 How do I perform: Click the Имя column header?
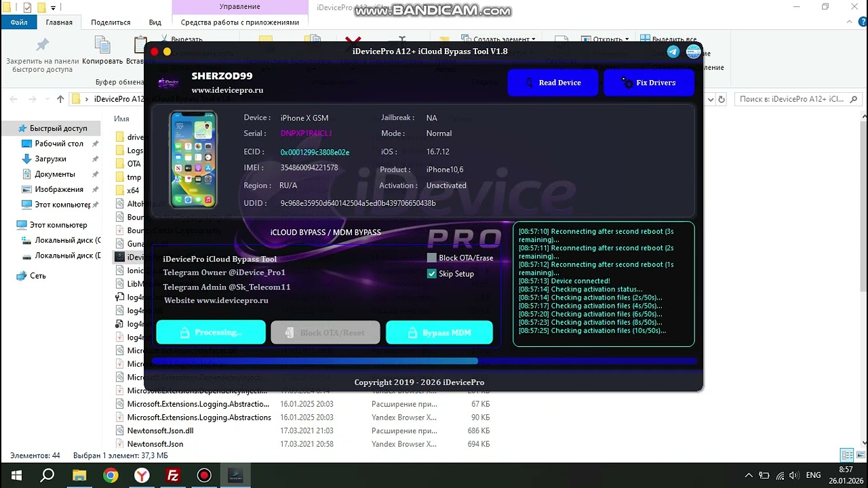(121, 119)
